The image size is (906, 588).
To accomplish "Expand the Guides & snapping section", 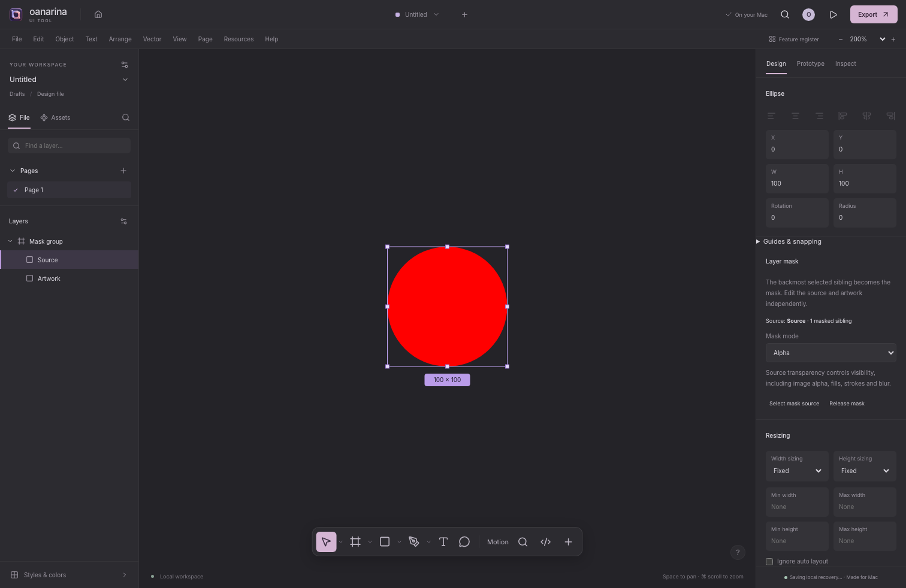I will (789, 241).
